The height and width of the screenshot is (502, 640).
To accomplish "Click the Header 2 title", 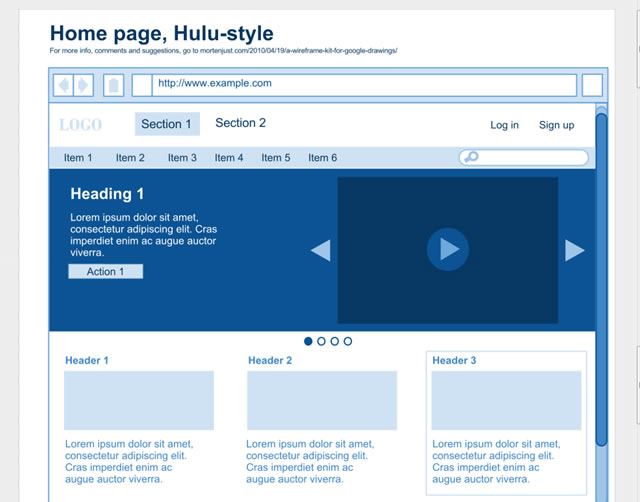I will point(270,360).
